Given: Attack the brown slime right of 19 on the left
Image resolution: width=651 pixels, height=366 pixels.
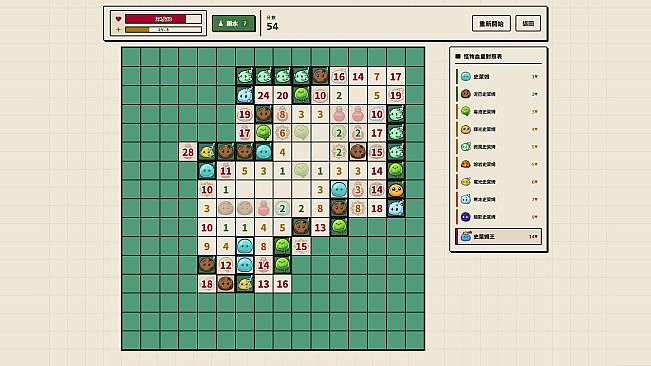Looking at the screenshot, I should pos(263,114).
